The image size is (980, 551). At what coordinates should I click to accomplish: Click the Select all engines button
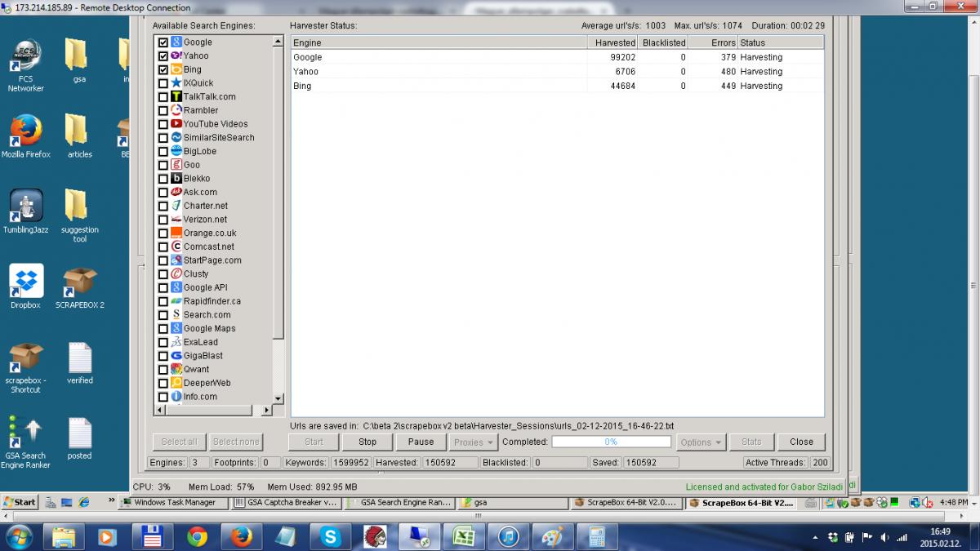(179, 442)
